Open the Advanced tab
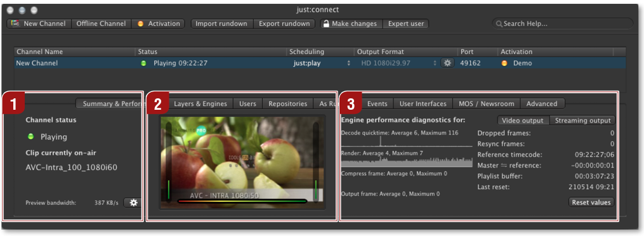This screenshot has height=236, width=644. click(x=542, y=104)
